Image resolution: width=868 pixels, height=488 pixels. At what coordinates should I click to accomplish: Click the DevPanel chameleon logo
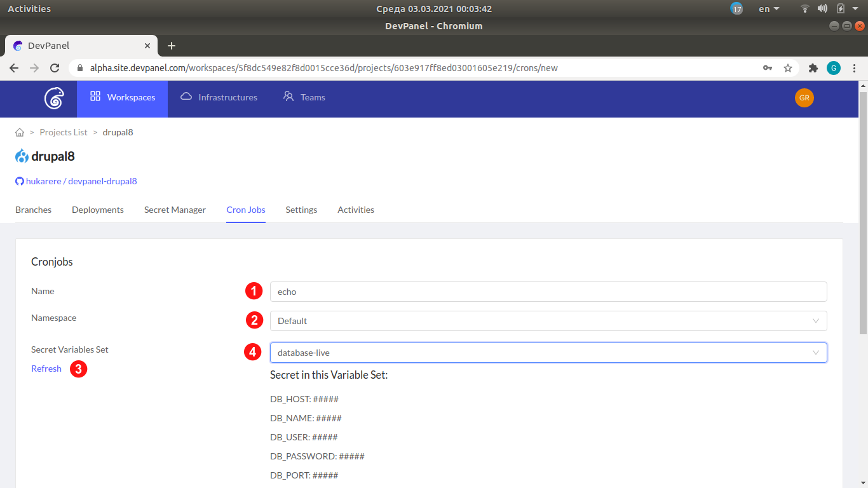[54, 98]
